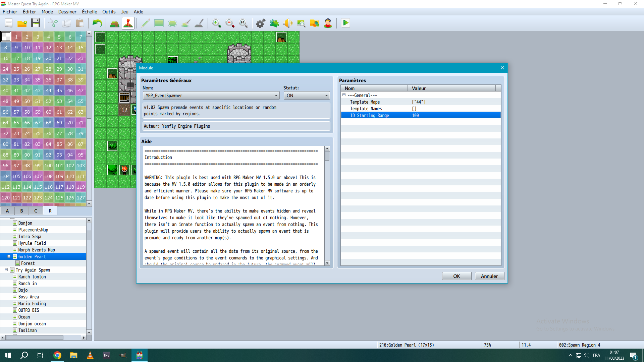Pick region ID 1 swatch

click(x=16, y=37)
